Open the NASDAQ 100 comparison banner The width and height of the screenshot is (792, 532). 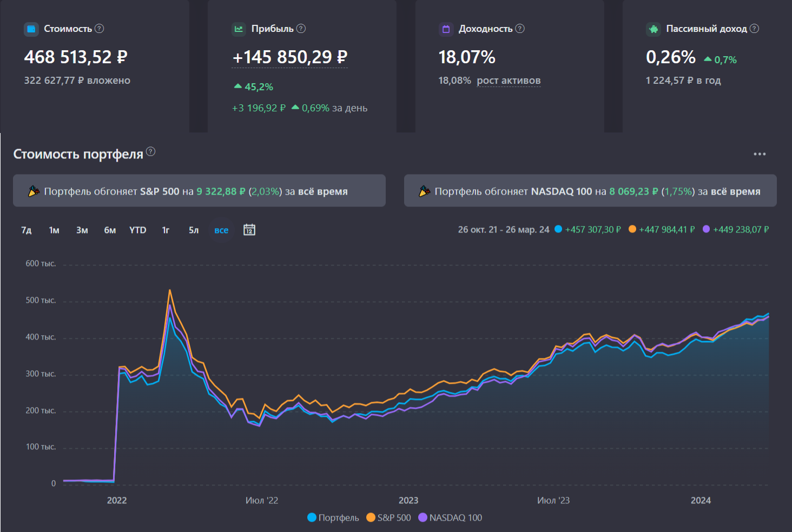tap(590, 191)
